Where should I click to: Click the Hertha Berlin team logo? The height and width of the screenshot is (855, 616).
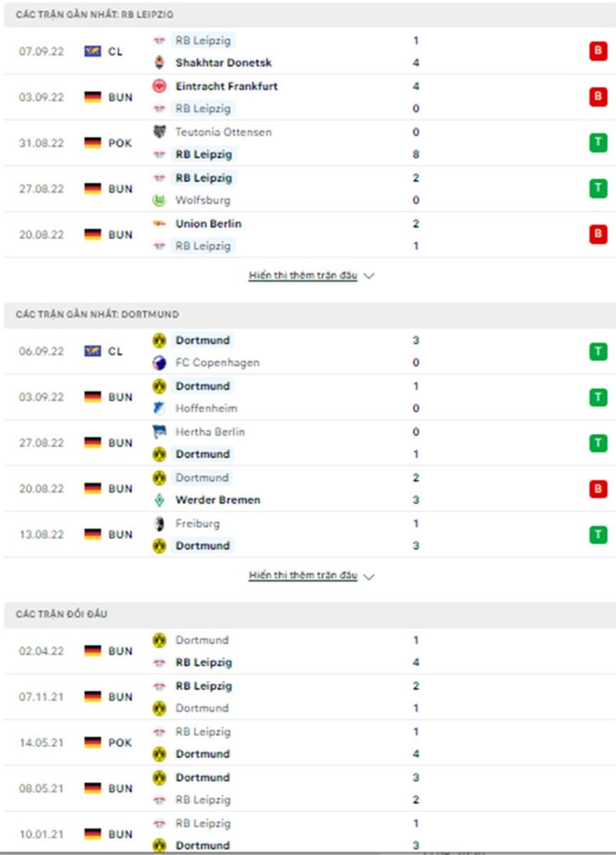click(159, 432)
